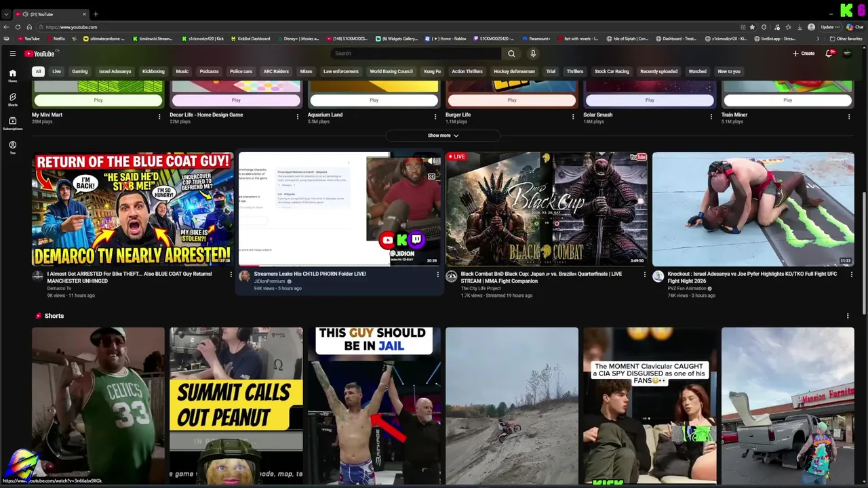Toggle captions on the JiDion preview
The height and width of the screenshot is (488, 868).
(431, 176)
